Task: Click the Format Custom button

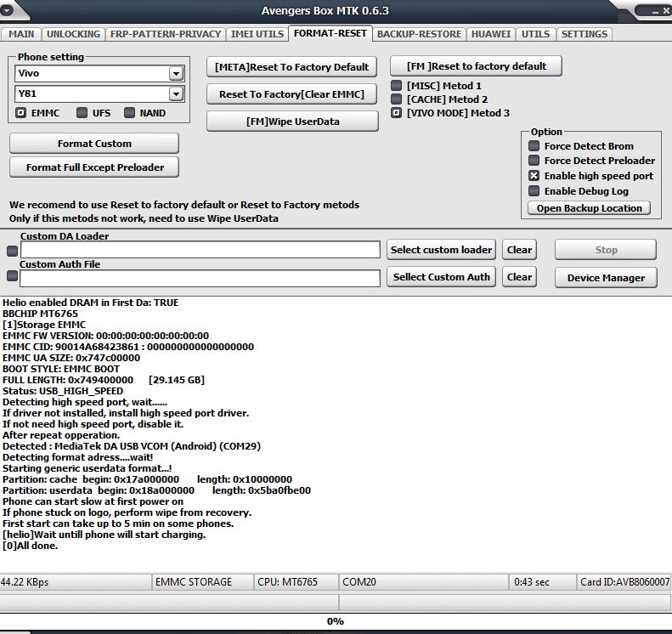Action: [x=94, y=144]
